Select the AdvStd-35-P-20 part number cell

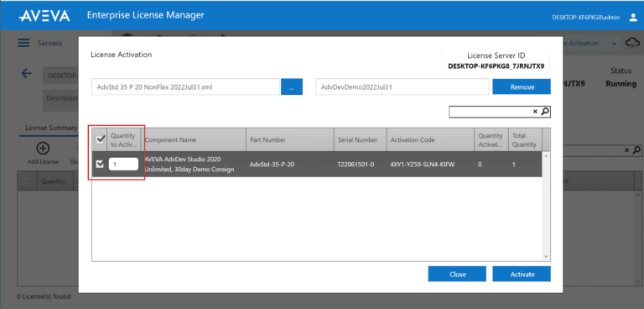[x=272, y=165]
